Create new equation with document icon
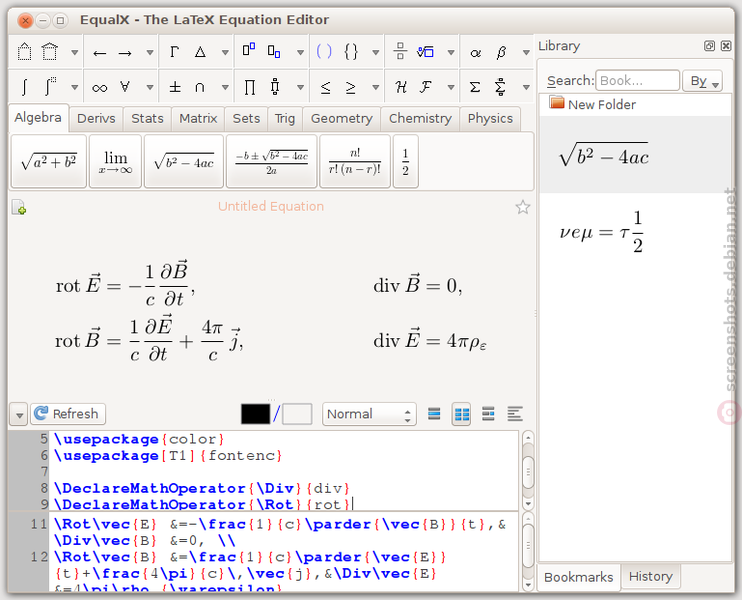 pyautogui.click(x=18, y=207)
